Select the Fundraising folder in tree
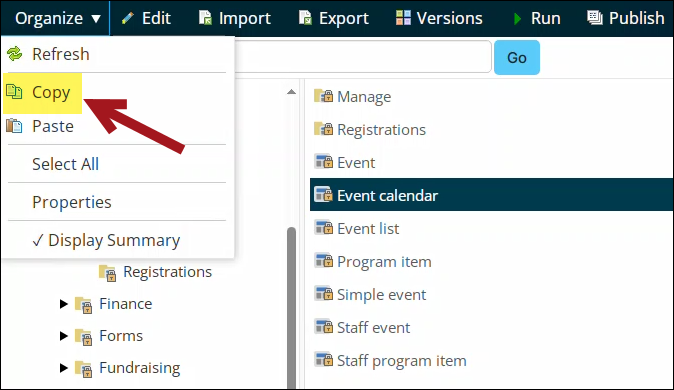Image resolution: width=674 pixels, height=390 pixels. pyautogui.click(x=140, y=368)
